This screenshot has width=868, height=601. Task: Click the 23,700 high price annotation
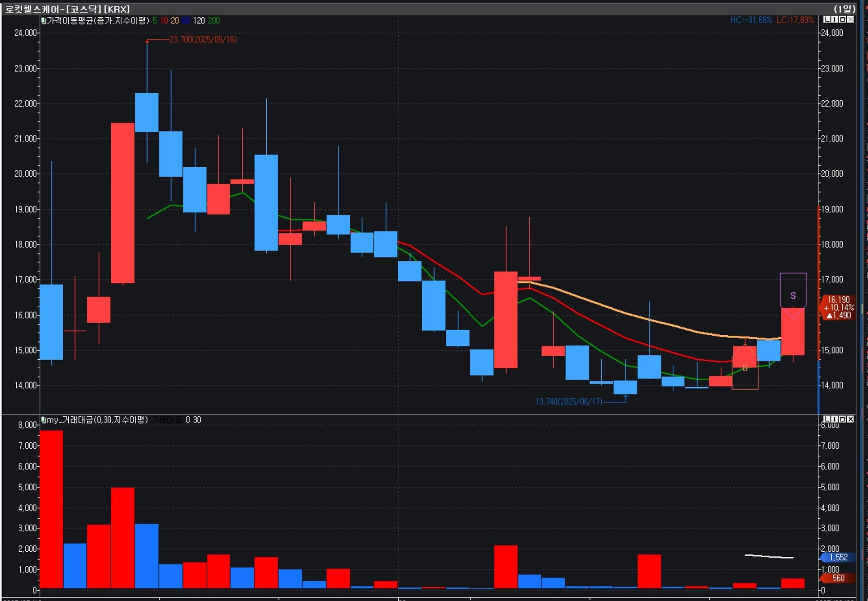pos(203,39)
